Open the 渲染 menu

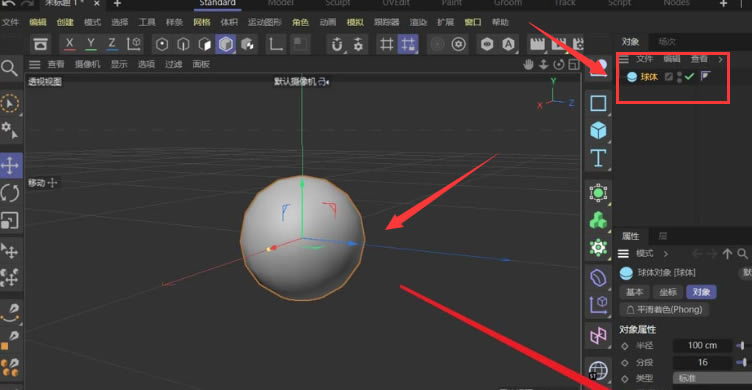pyautogui.click(x=418, y=22)
